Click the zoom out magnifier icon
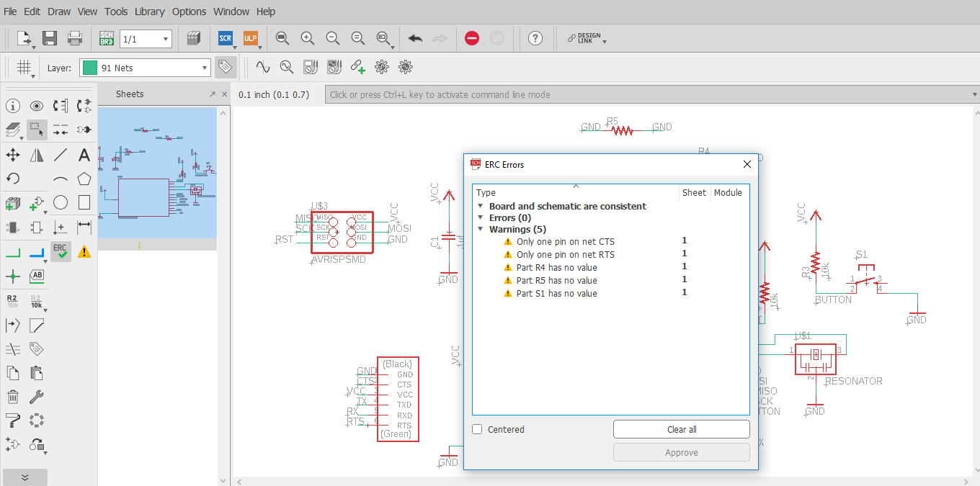This screenshot has width=980, height=486. coord(332,38)
